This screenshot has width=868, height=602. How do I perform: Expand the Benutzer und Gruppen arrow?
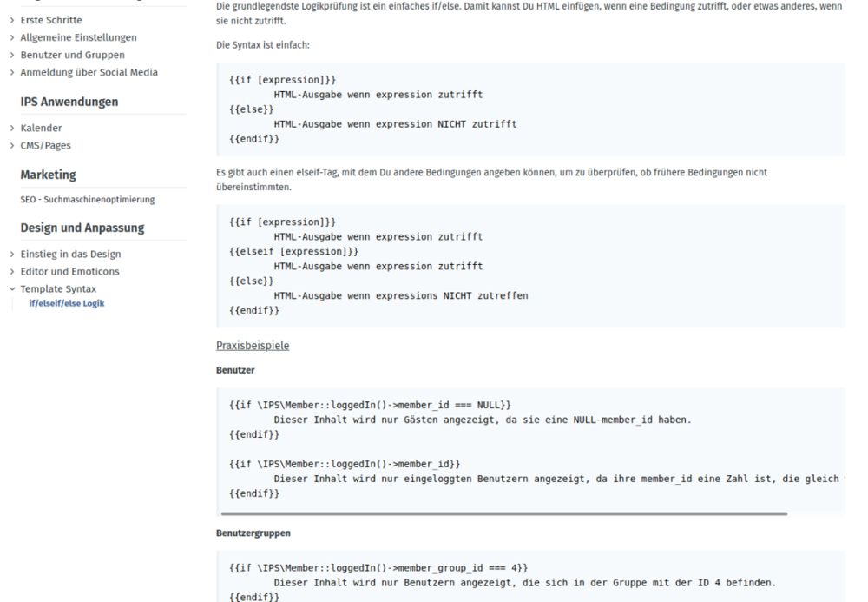click(x=12, y=55)
